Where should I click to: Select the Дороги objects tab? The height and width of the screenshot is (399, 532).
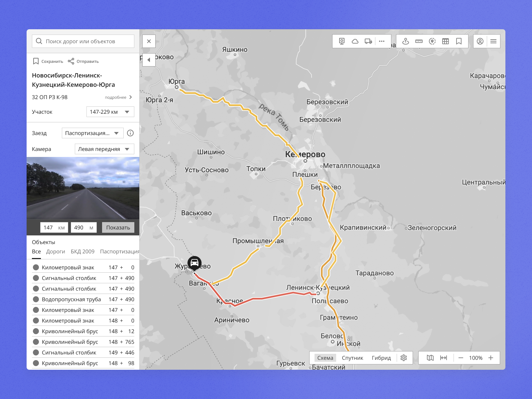pyautogui.click(x=56, y=252)
